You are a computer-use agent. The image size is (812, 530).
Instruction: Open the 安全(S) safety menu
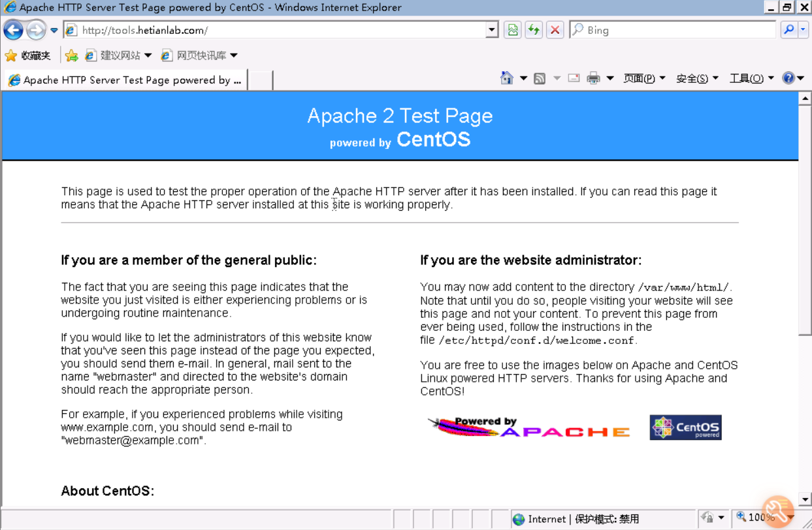tap(697, 78)
